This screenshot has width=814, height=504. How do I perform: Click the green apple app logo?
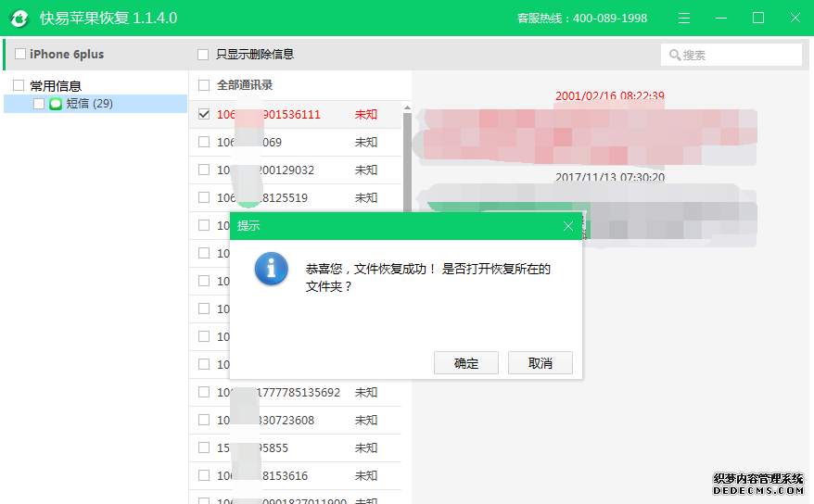19,19
